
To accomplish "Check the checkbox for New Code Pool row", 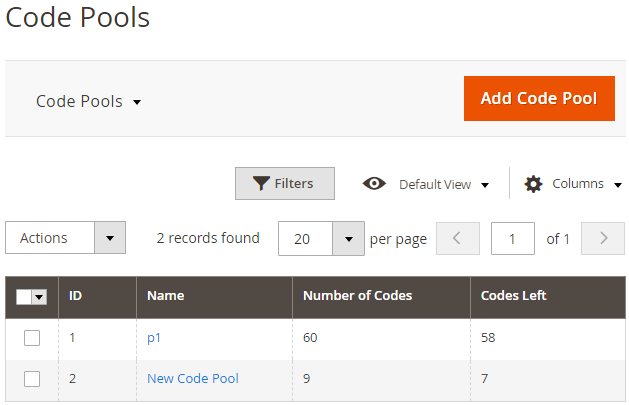I will (x=32, y=379).
